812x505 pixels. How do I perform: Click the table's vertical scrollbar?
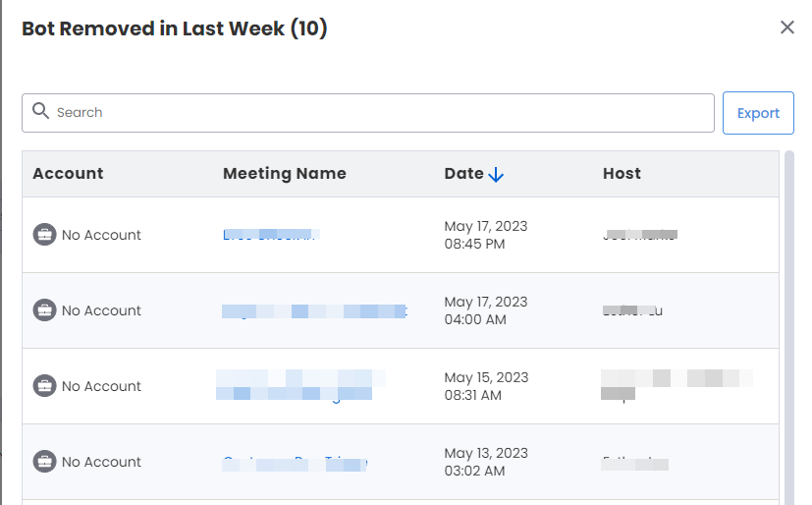tap(789, 328)
